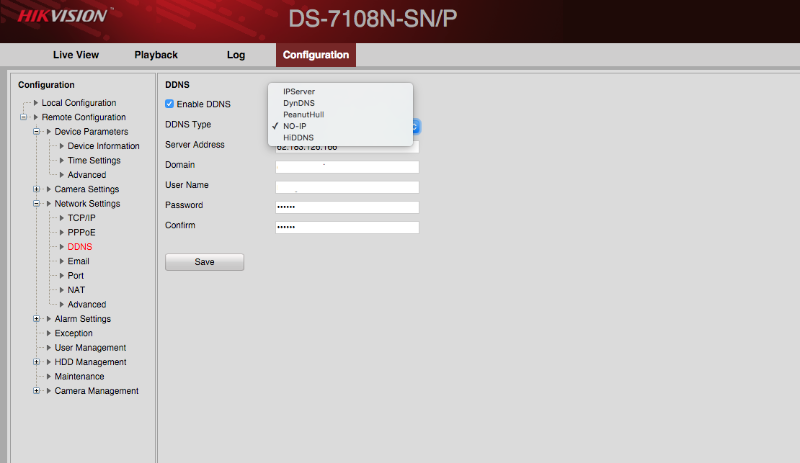Open the Exception settings page
Viewport: 800px width, 463px height.
click(x=73, y=333)
